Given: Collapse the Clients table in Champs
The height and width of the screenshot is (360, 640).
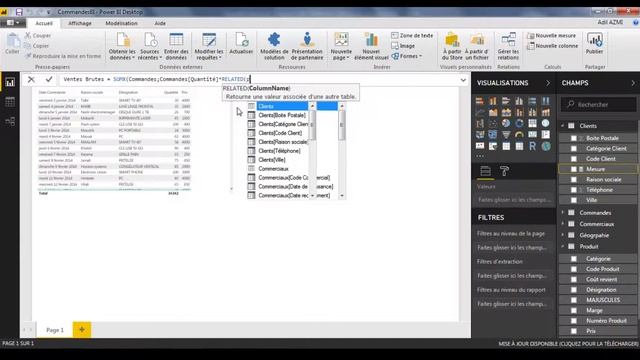Looking at the screenshot, I should pos(563,126).
